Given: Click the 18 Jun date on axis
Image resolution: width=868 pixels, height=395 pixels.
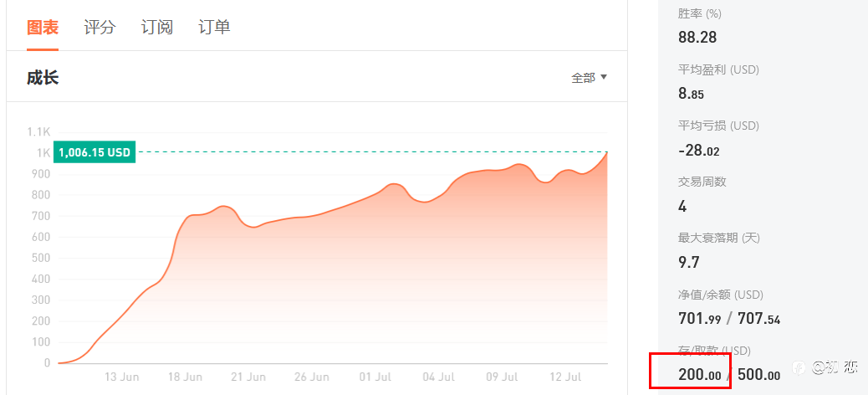Looking at the screenshot, I should (186, 377).
